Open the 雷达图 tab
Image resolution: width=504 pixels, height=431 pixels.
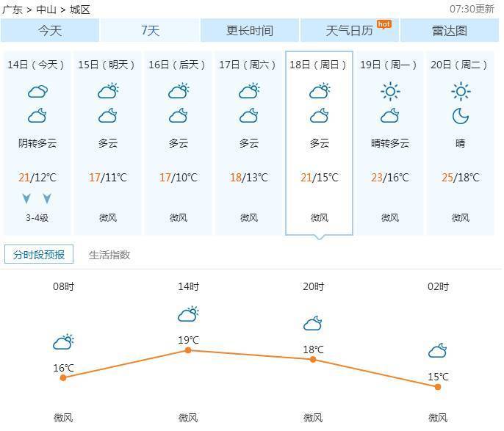pos(449,31)
